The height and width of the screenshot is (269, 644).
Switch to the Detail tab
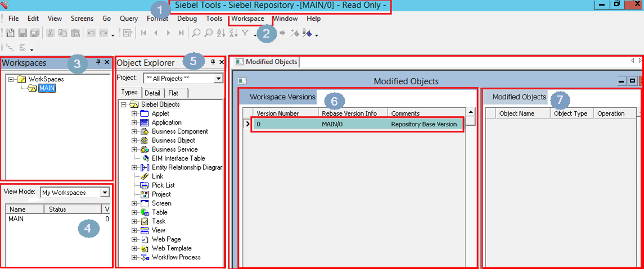(x=152, y=93)
